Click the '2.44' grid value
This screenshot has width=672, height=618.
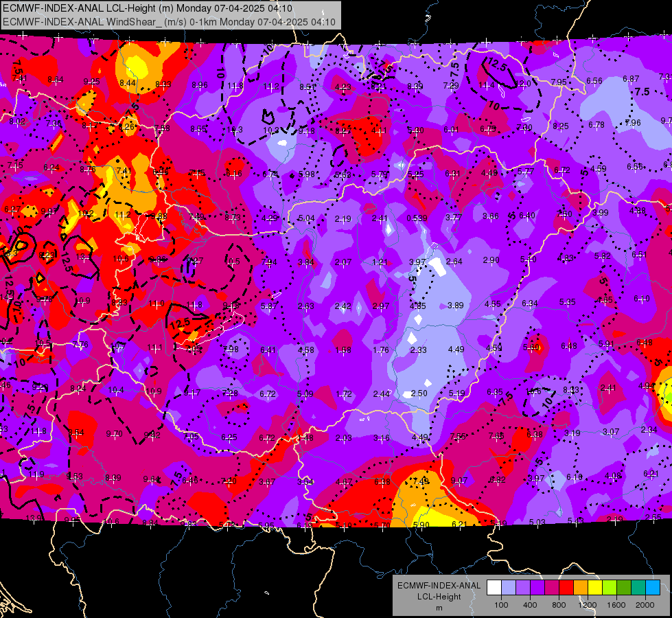pyautogui.click(x=382, y=393)
